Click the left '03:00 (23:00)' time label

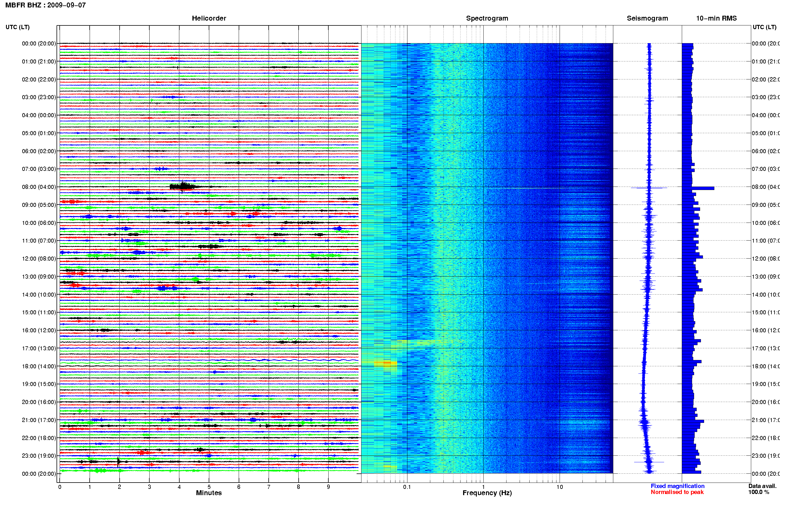point(39,97)
